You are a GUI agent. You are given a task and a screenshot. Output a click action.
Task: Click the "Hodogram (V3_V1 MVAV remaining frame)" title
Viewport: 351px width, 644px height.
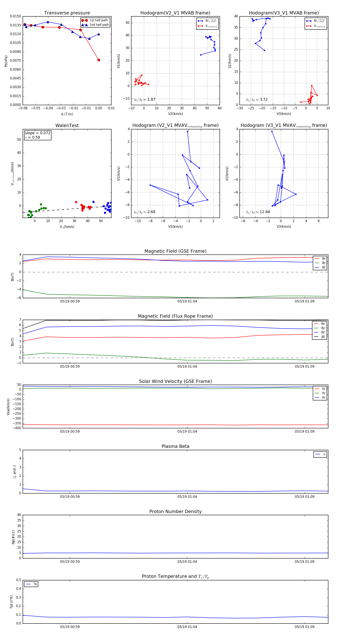(x=284, y=125)
